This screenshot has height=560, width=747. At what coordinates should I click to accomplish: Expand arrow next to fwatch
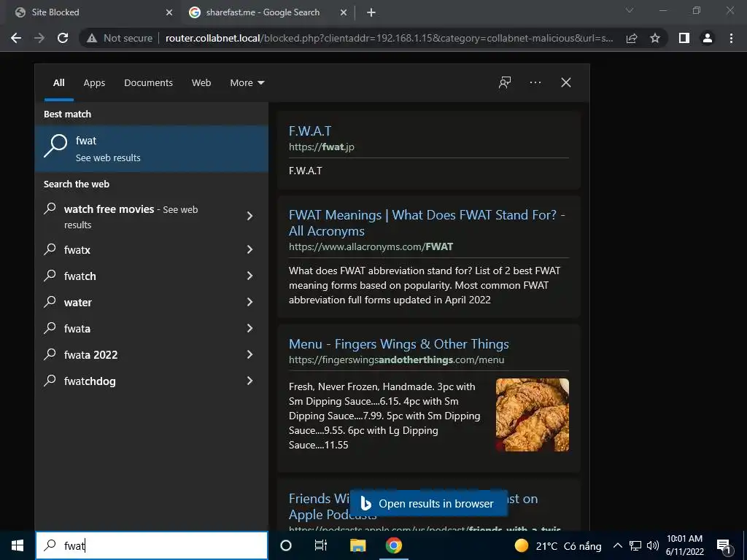249,276
